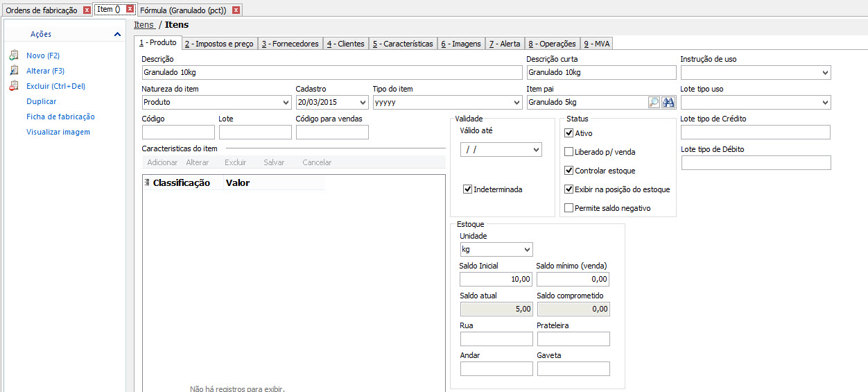Click Alterar in the Características toolbar

tap(198, 162)
